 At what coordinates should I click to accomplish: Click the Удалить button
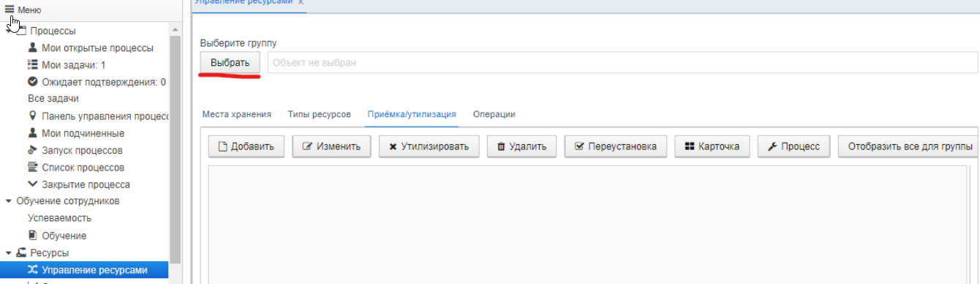point(522,146)
